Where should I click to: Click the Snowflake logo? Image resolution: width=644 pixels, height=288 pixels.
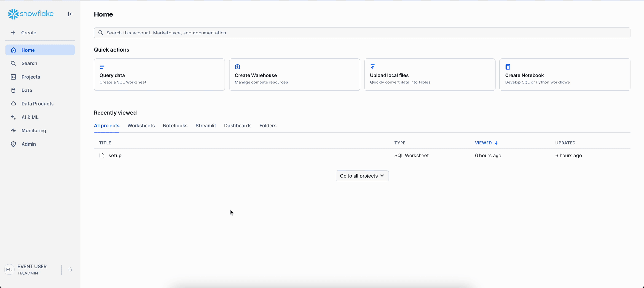(x=31, y=14)
